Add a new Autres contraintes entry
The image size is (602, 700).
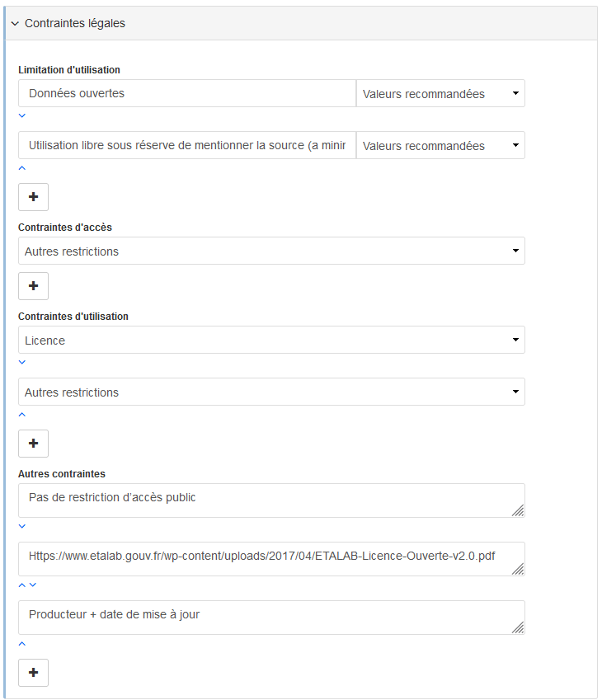pos(33,673)
